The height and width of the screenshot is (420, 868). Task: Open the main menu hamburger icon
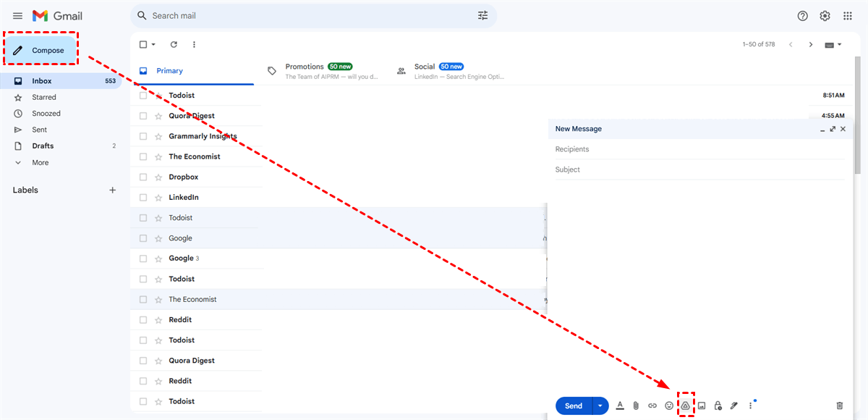click(18, 16)
